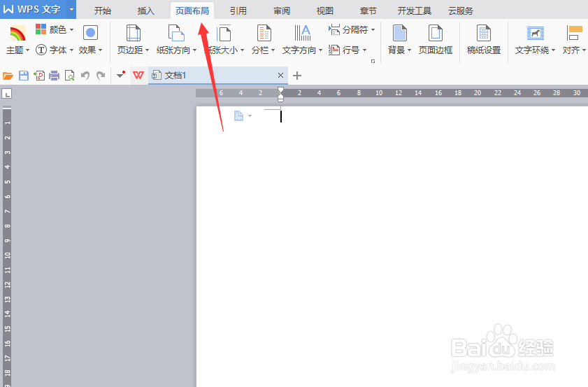Viewport: 588px width, 387px height.
Task: Click the 纸张方向 orientation icon
Action: coord(176,33)
